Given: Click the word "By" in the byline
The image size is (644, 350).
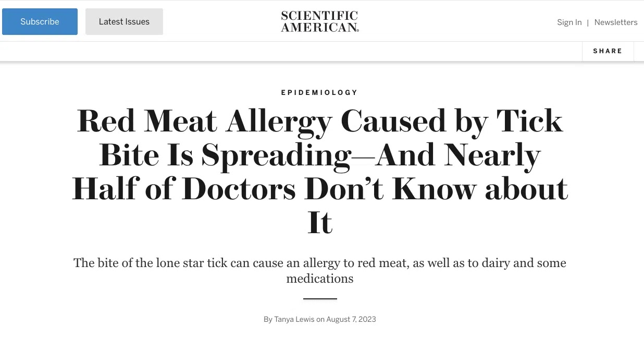Looking at the screenshot, I should click(268, 319).
